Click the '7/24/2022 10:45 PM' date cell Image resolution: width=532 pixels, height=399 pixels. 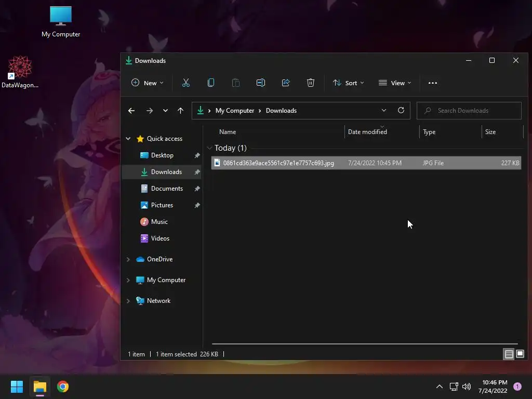click(x=375, y=163)
